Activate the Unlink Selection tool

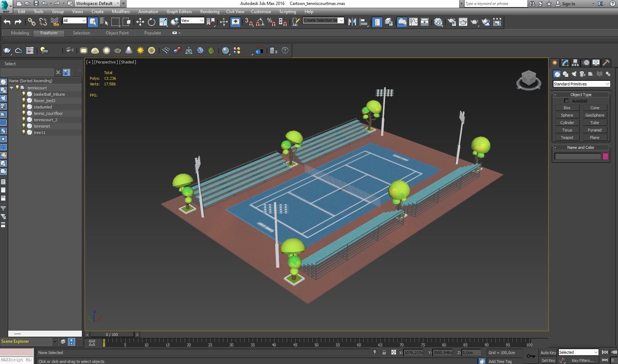43,22
